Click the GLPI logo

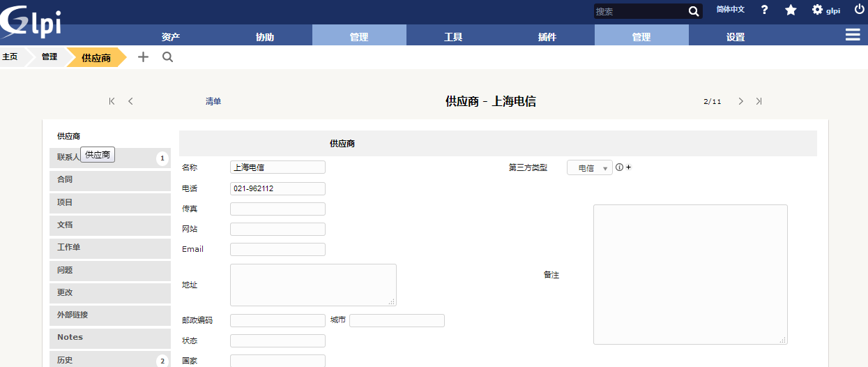[31, 22]
